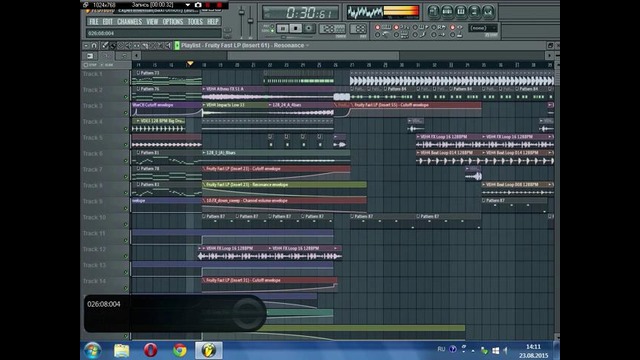
Task: Stop the screen recording with the red square button
Action: 219,5
